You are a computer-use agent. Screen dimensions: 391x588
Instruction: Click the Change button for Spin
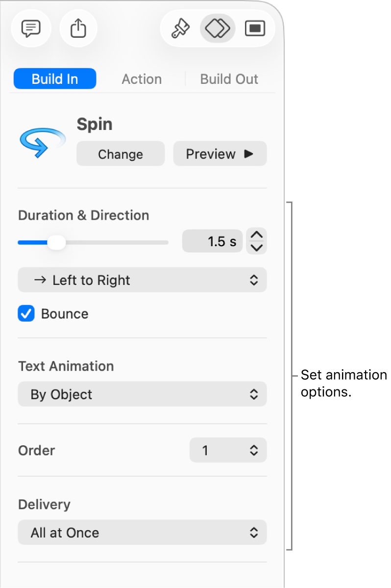tap(120, 153)
